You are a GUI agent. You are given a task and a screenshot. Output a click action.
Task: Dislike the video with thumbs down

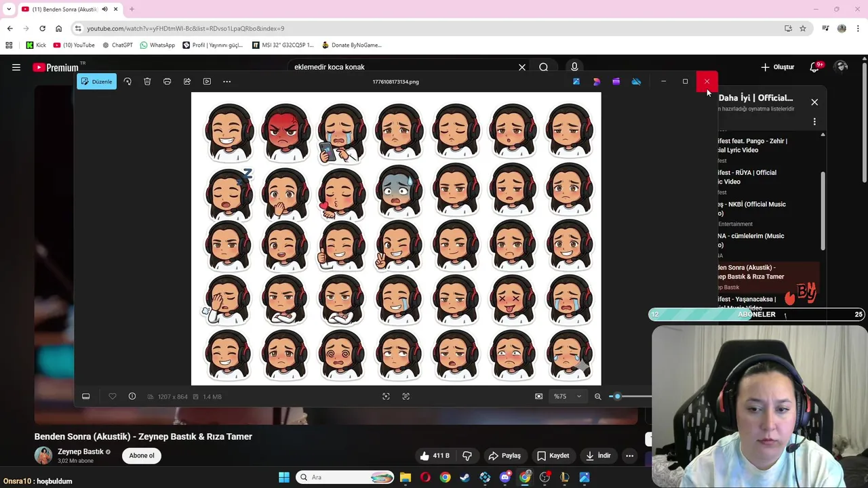467,455
